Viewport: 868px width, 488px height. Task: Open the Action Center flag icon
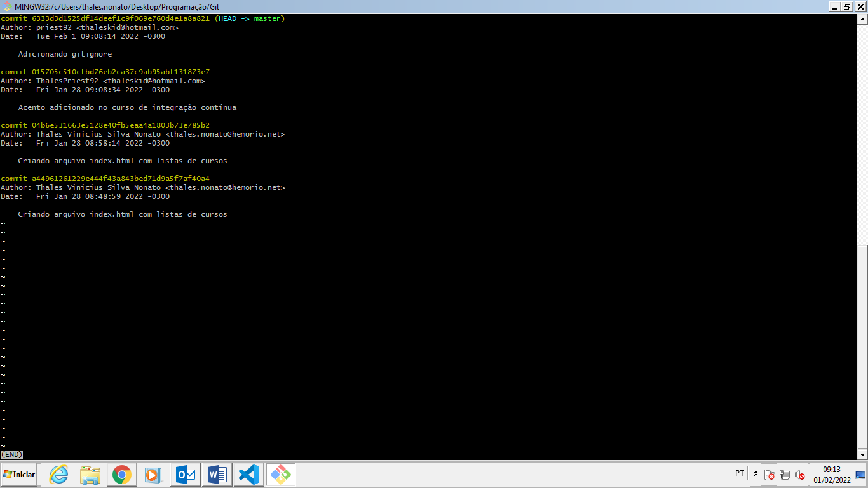pyautogui.click(x=769, y=475)
